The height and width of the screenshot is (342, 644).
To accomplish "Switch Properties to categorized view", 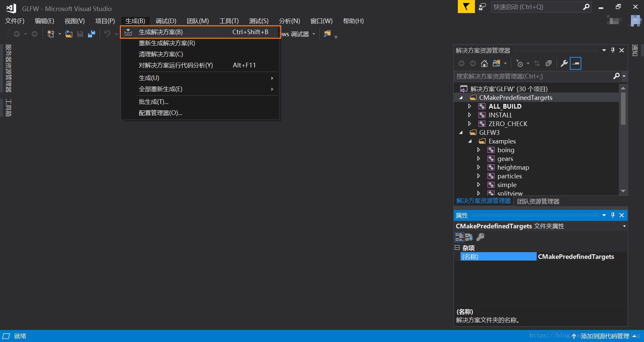I will [x=460, y=237].
